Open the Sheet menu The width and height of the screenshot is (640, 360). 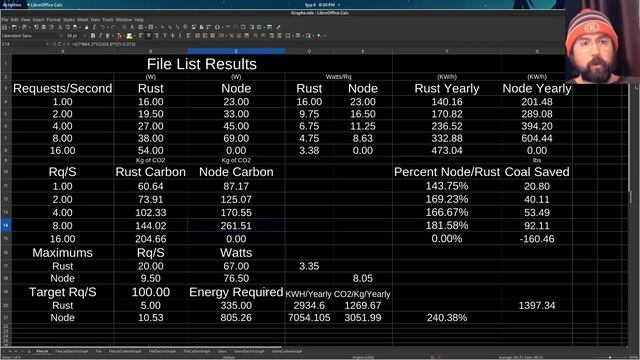(82, 20)
